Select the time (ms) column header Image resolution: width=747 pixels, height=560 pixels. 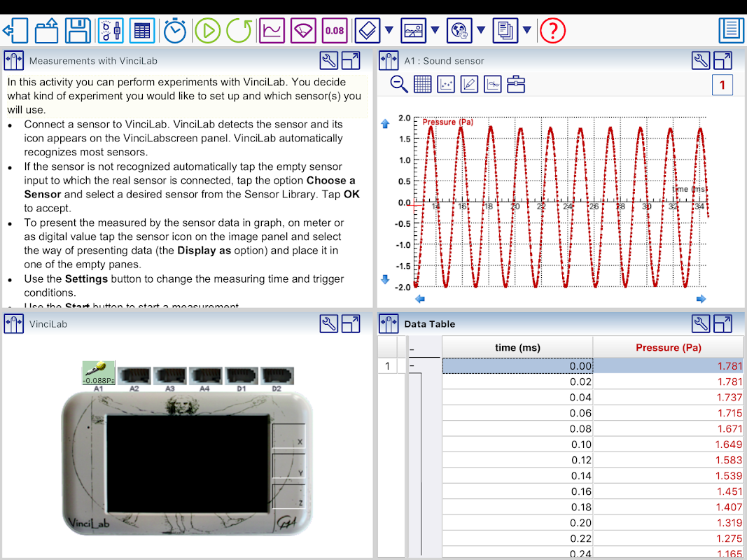pos(517,347)
